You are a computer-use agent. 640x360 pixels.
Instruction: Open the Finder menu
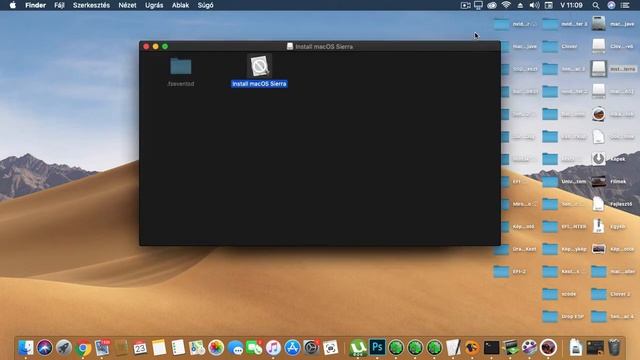pyautogui.click(x=36, y=5)
